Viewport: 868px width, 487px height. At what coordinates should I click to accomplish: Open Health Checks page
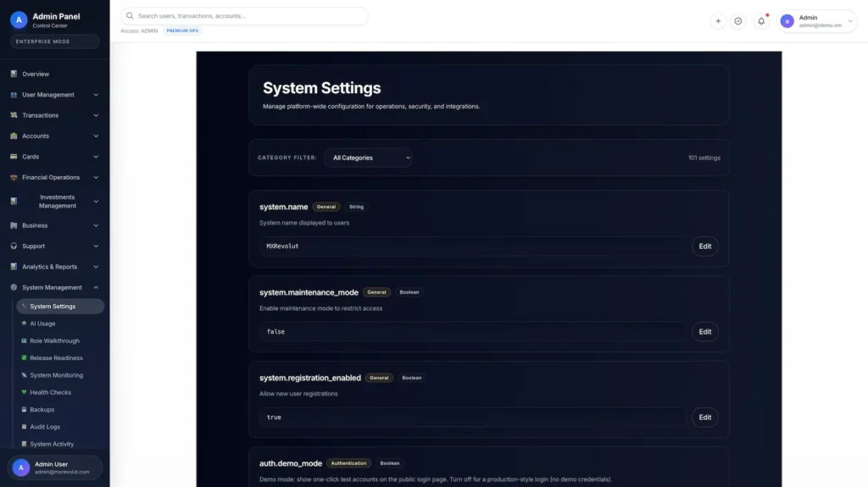tap(60, 392)
